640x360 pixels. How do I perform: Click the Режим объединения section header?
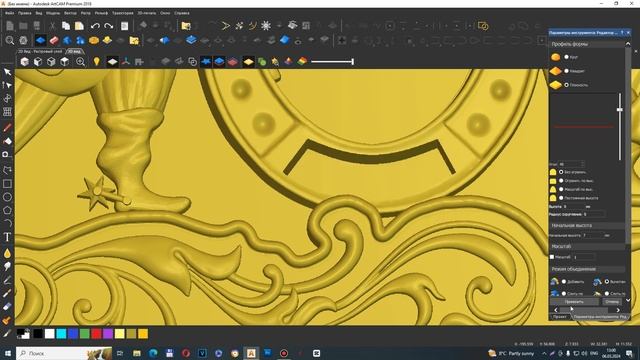(x=587, y=269)
